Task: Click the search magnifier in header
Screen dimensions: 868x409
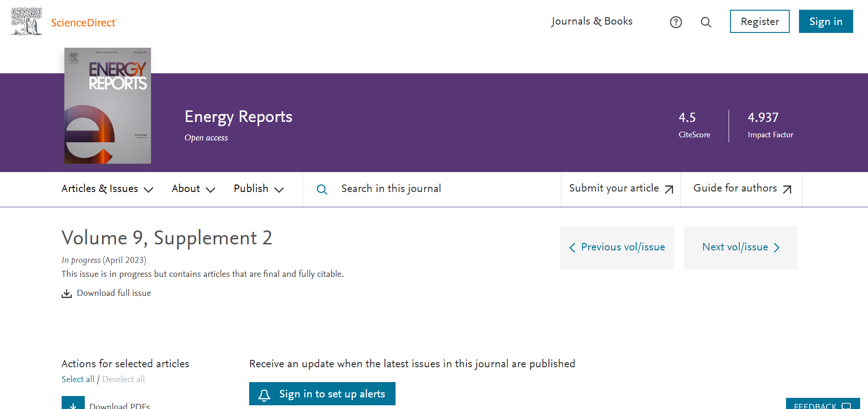Action: click(x=706, y=22)
